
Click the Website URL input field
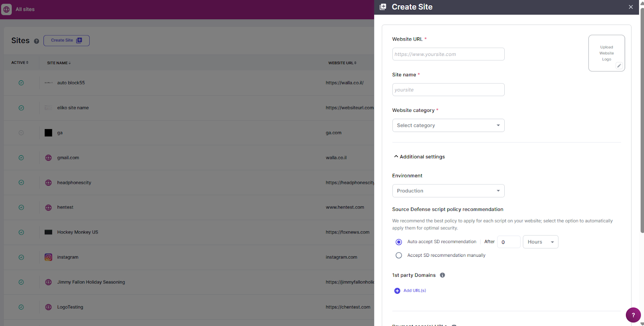(x=448, y=54)
